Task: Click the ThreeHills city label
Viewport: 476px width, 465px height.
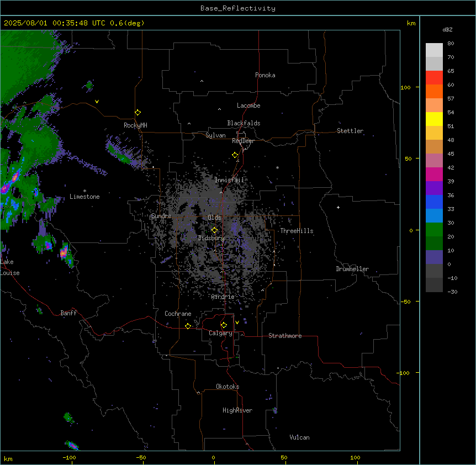Action: (297, 231)
